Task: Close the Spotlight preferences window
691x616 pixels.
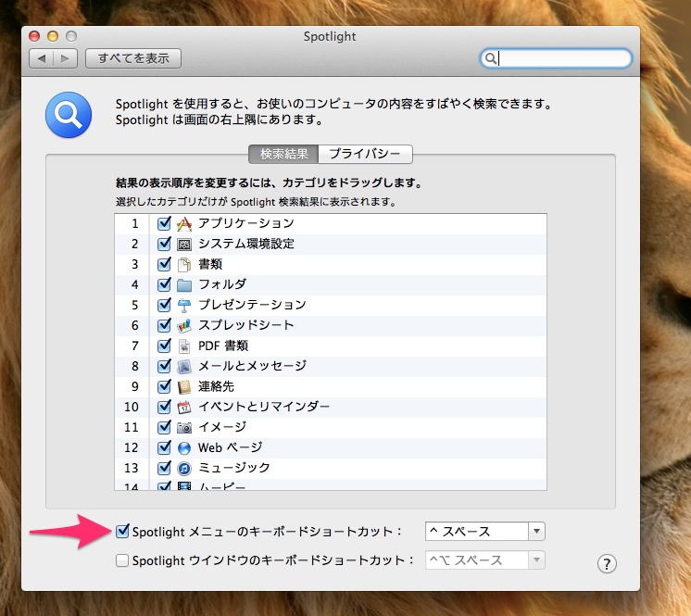Action: (x=34, y=36)
